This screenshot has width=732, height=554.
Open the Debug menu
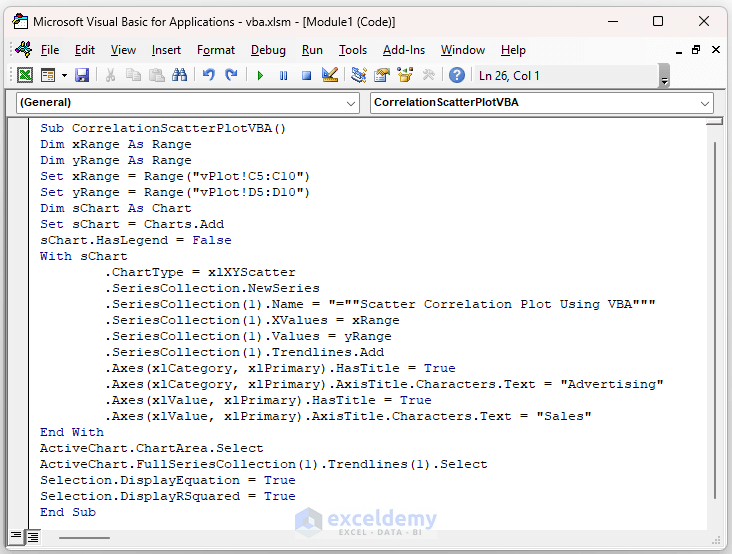268,50
